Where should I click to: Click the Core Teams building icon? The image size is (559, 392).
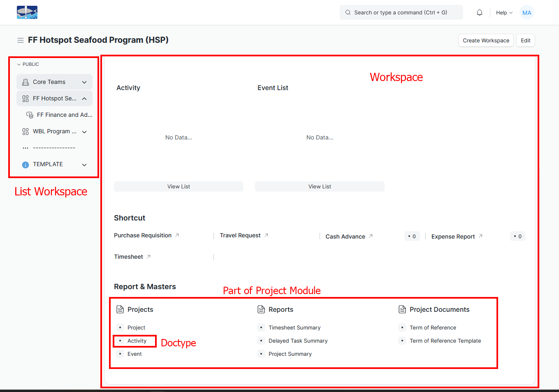coord(26,82)
